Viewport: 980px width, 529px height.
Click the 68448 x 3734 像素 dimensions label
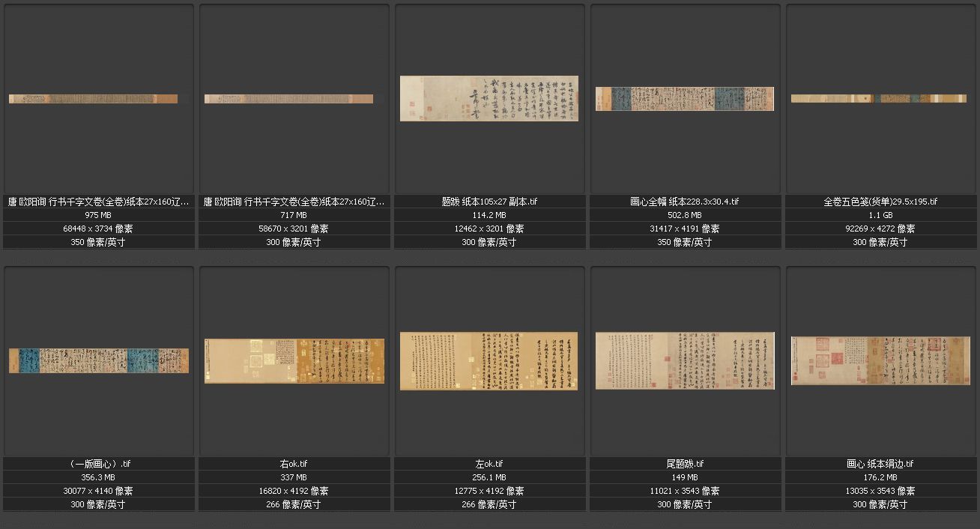click(99, 229)
